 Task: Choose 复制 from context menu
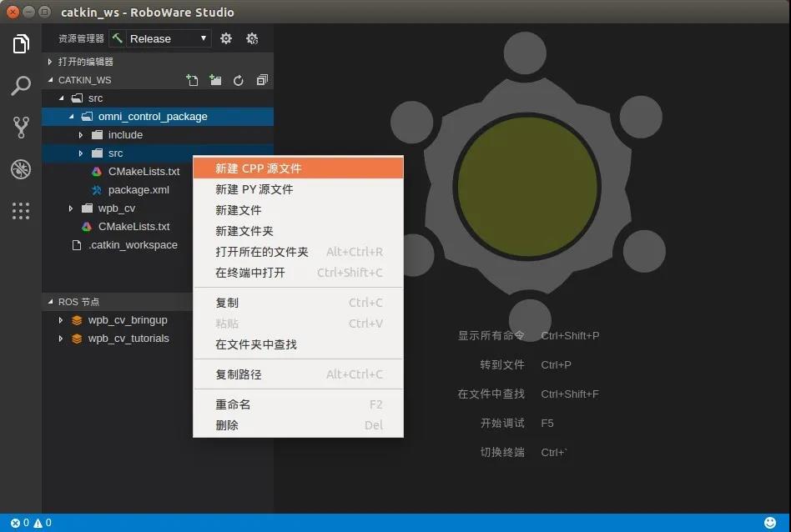tap(298, 303)
